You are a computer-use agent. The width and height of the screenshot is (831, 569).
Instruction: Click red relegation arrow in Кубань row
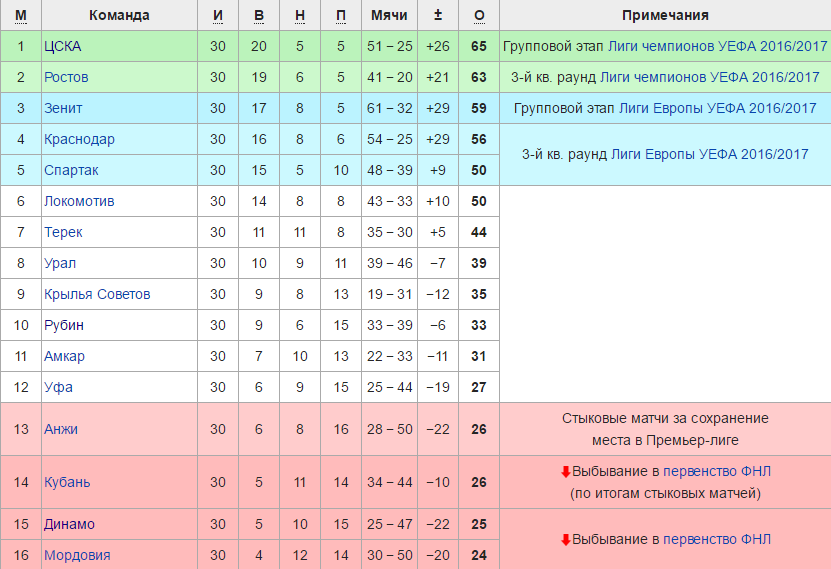(565, 471)
